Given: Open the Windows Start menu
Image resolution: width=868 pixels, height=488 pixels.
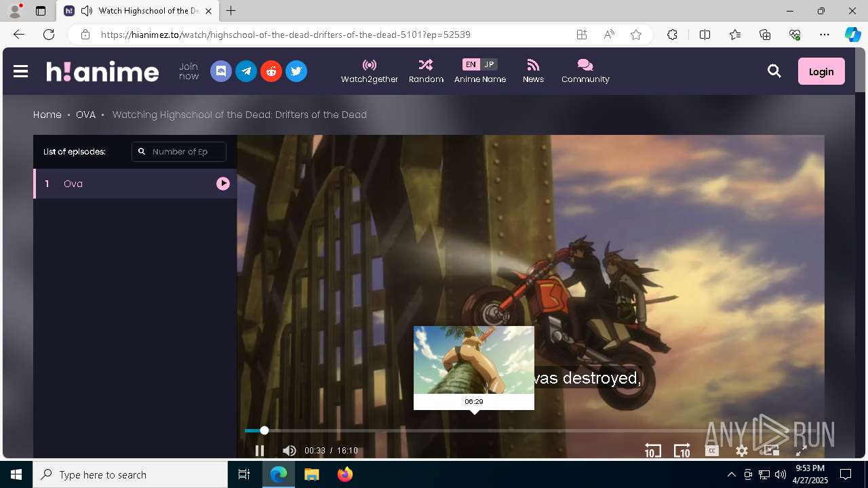Looking at the screenshot, I should [16, 474].
